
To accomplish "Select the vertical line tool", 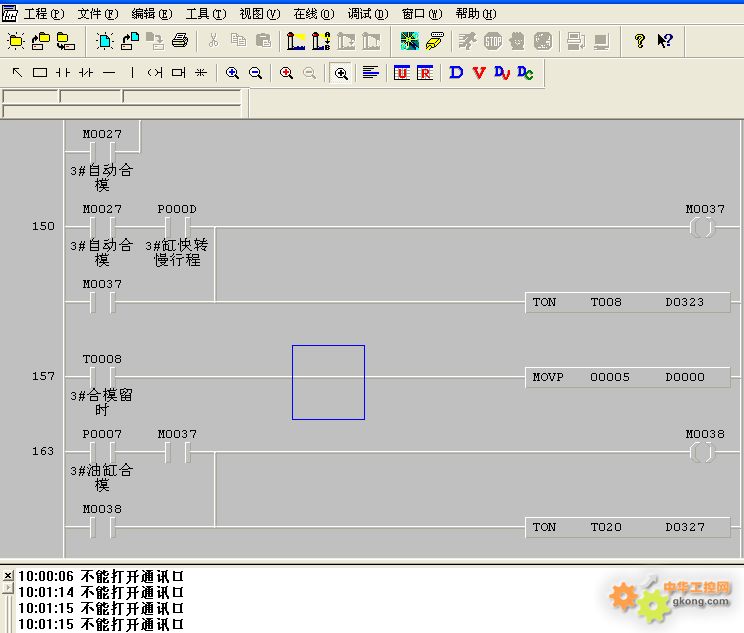I will pyautogui.click(x=132, y=73).
